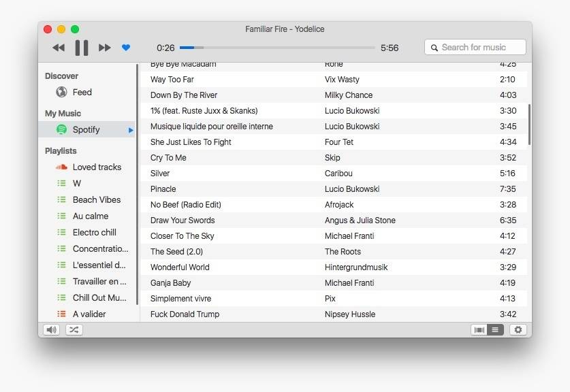Seek within the playback progress bar
Viewport: 570px width, 392px height.
pos(277,48)
